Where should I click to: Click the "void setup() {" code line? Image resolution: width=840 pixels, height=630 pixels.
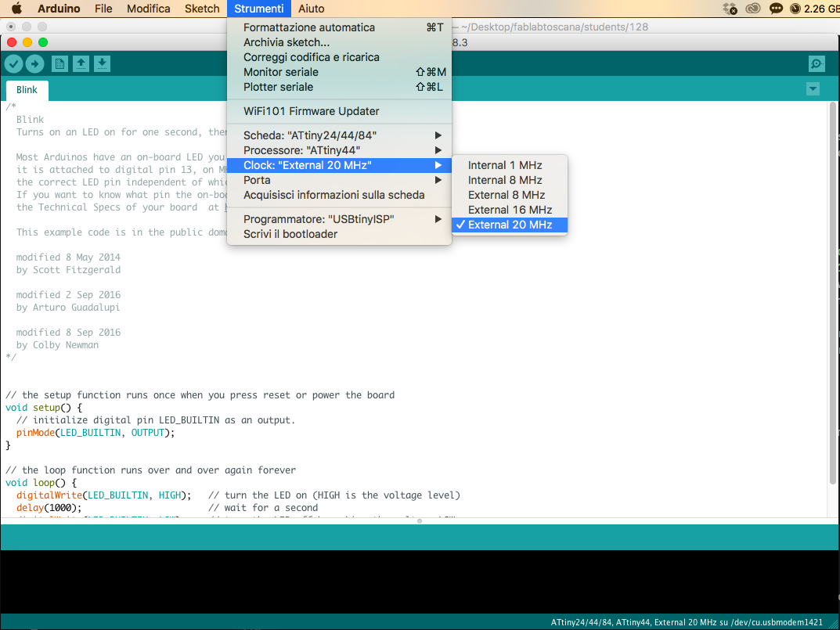(43, 408)
